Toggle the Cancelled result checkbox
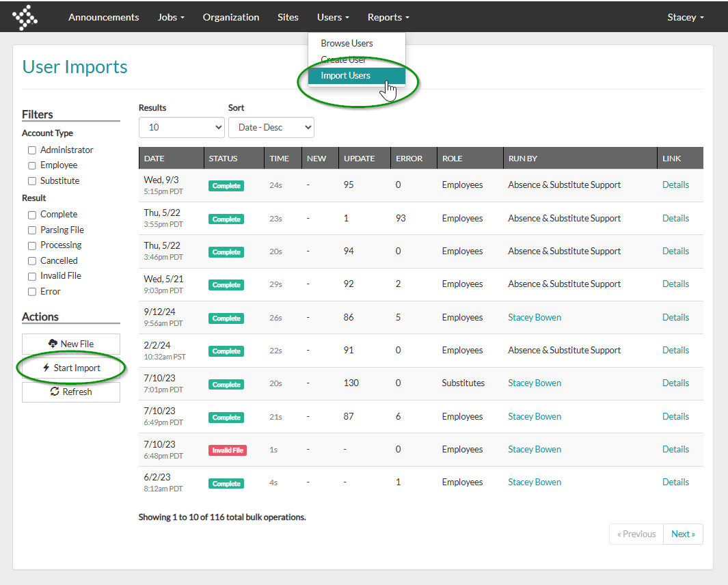Screen dimensions: 728x585 coord(32,261)
